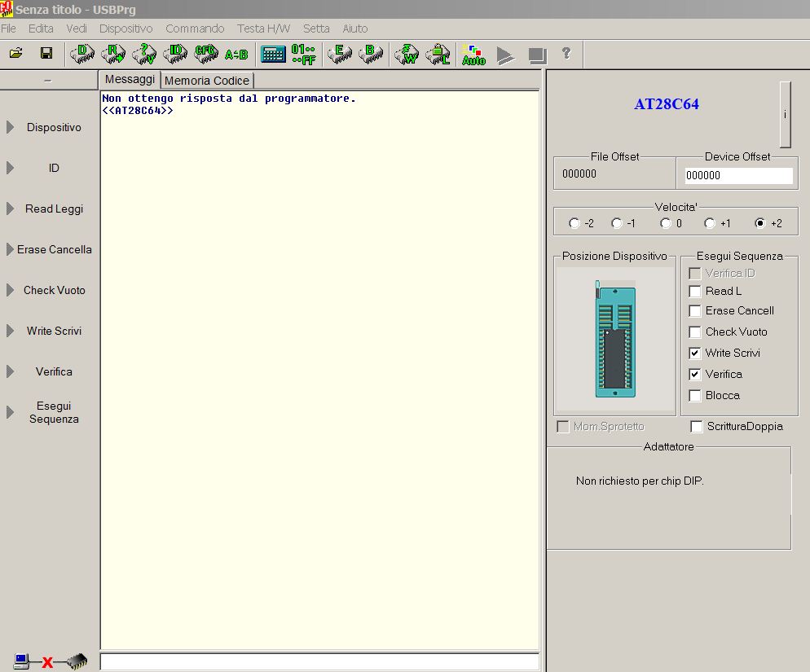Uncheck the Write Scrivi checkbox

point(695,354)
